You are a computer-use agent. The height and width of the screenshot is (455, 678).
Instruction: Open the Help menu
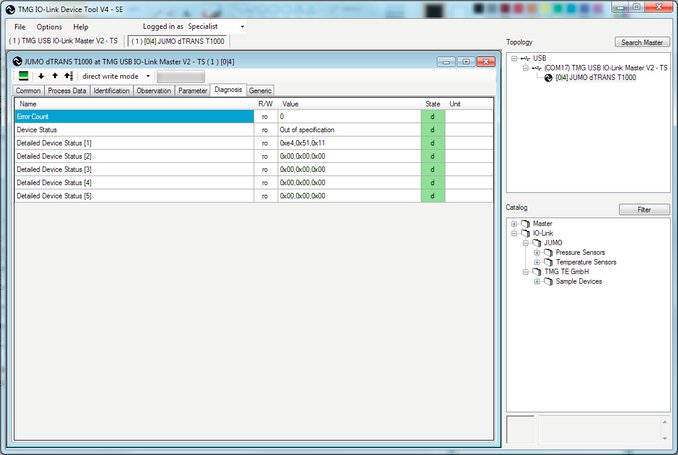click(x=80, y=27)
